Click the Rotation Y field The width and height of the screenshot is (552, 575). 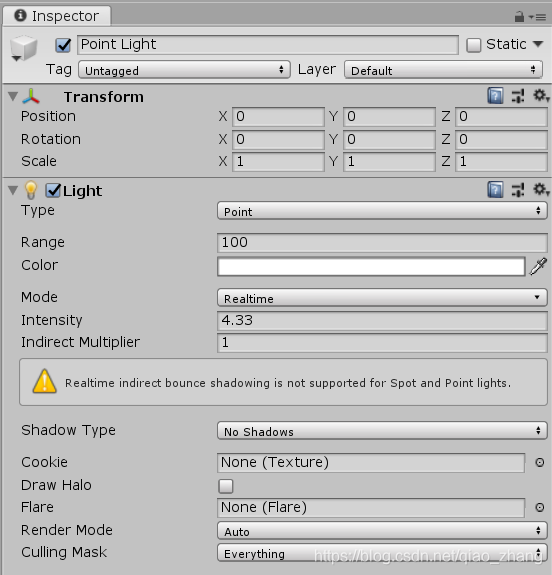tap(390, 139)
